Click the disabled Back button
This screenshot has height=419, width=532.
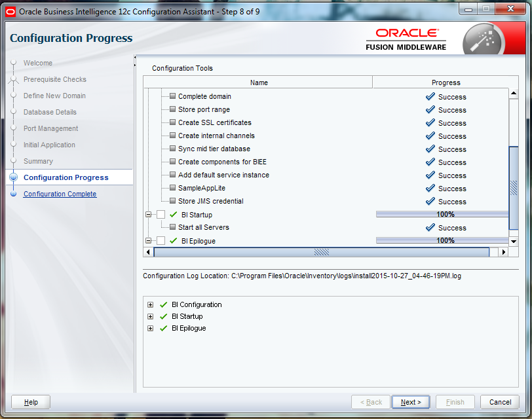tap(371, 402)
